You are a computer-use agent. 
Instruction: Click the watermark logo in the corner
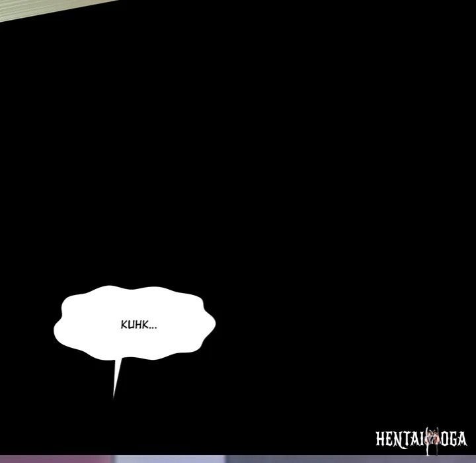coord(421,439)
